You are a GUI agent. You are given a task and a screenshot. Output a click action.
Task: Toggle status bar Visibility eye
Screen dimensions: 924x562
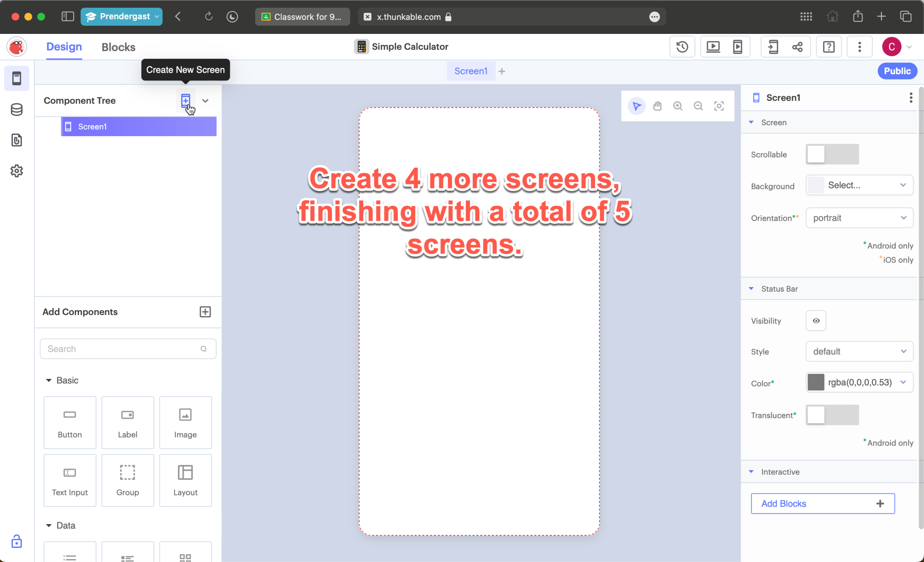pos(816,321)
